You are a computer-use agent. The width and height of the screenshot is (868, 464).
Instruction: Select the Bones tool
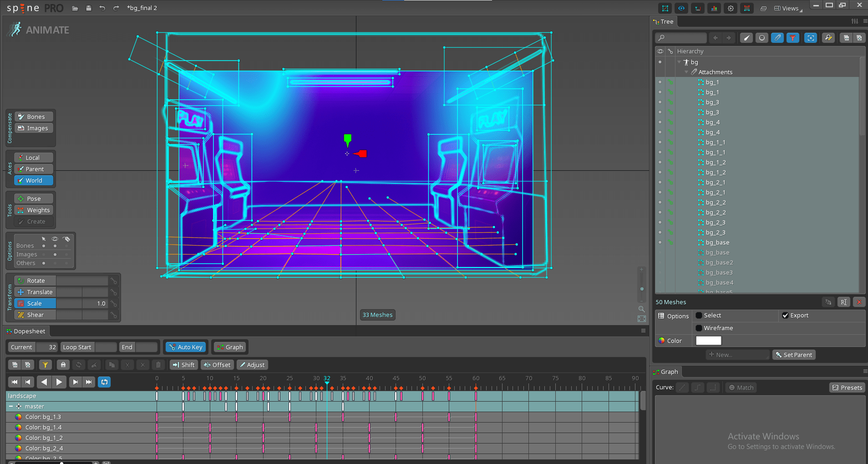coord(33,116)
